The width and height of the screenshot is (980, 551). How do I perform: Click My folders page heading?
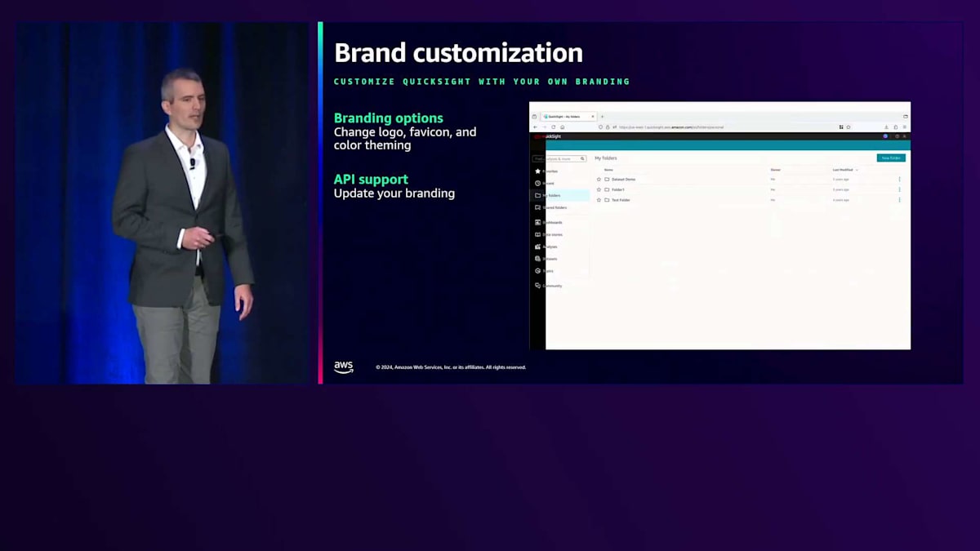(606, 158)
